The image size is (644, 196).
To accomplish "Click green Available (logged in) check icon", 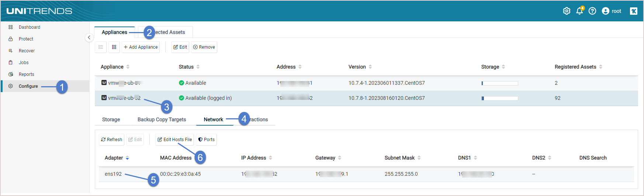I will click(181, 98).
